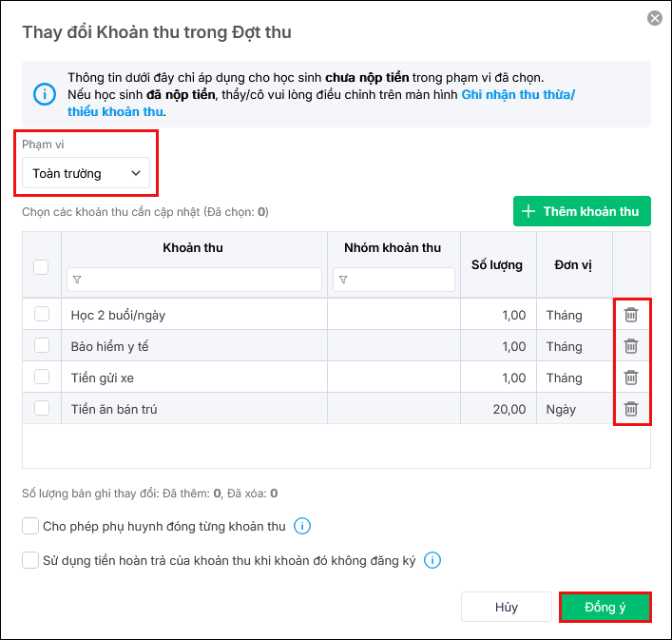Click the Khoản thu filter input field
672x640 pixels.
pyautogui.click(x=200, y=280)
